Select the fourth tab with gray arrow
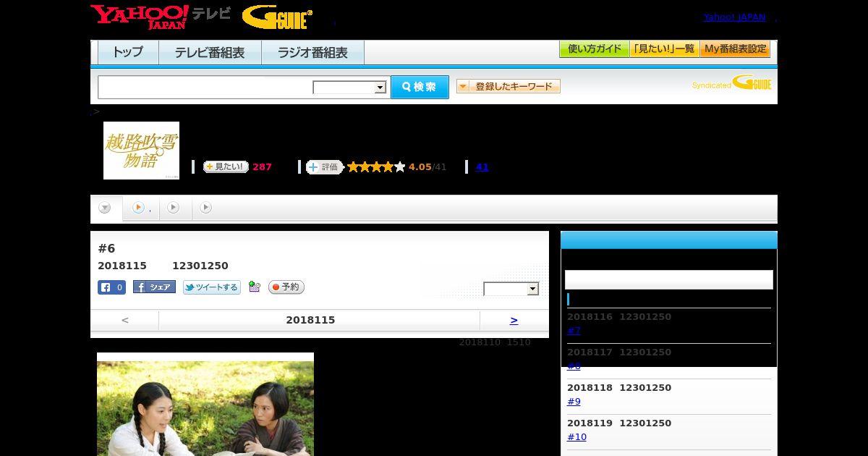Screen dimensions: 868x456 [206, 208]
